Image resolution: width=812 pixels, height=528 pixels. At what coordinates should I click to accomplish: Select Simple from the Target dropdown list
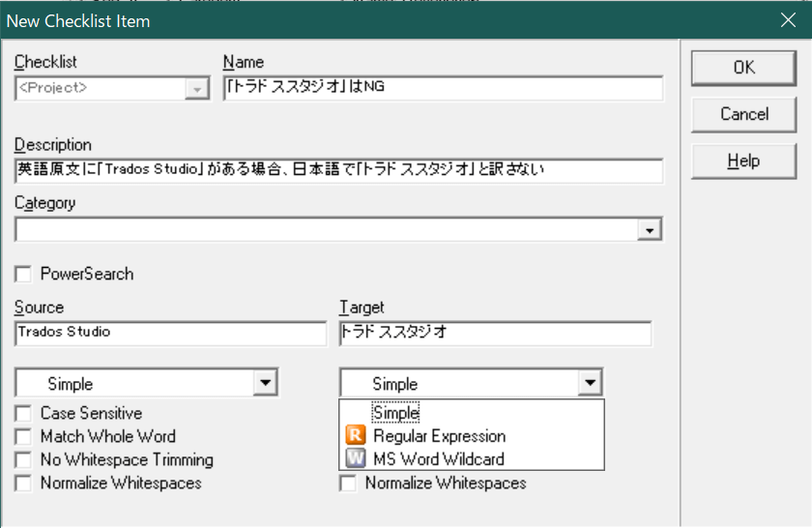click(396, 413)
